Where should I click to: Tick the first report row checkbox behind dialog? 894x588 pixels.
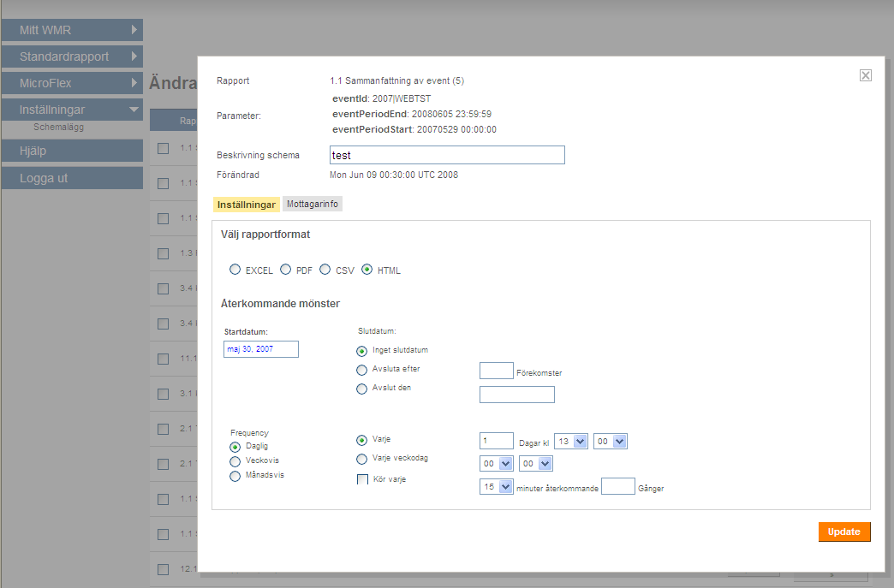click(163, 148)
